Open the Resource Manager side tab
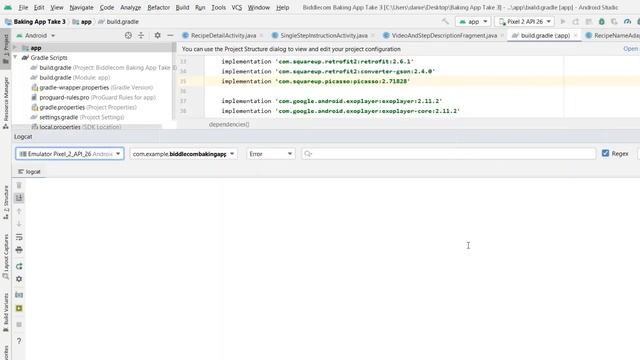 (6, 102)
